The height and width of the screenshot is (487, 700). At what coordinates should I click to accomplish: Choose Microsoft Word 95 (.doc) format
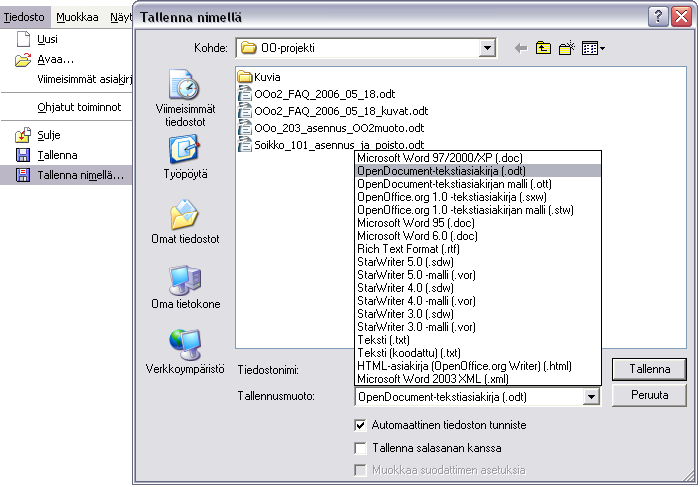coord(478,223)
